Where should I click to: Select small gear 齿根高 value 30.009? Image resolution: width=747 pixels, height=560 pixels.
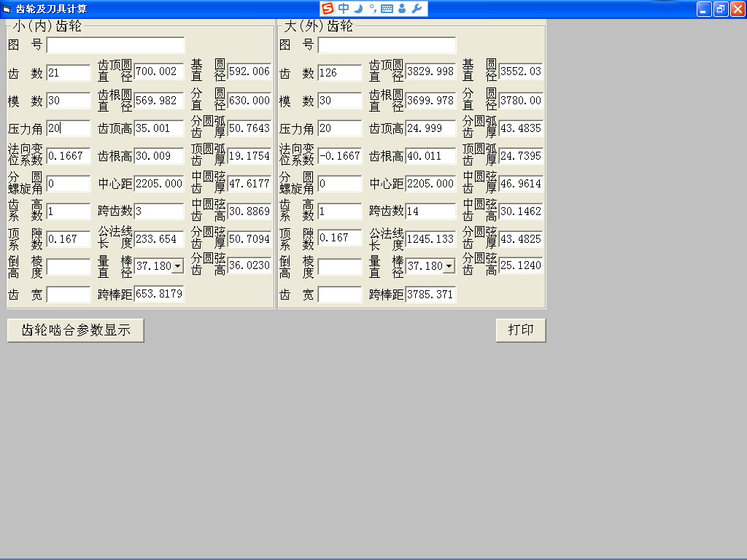(159, 156)
